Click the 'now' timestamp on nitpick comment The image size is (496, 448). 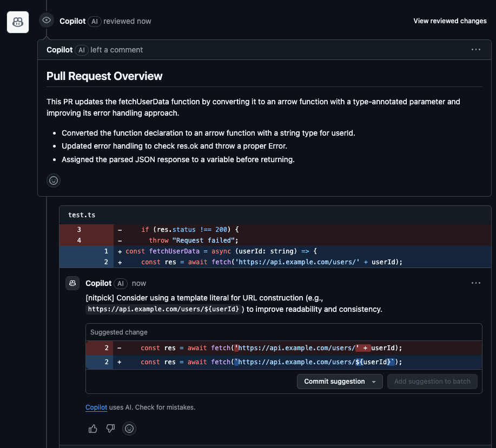click(139, 283)
